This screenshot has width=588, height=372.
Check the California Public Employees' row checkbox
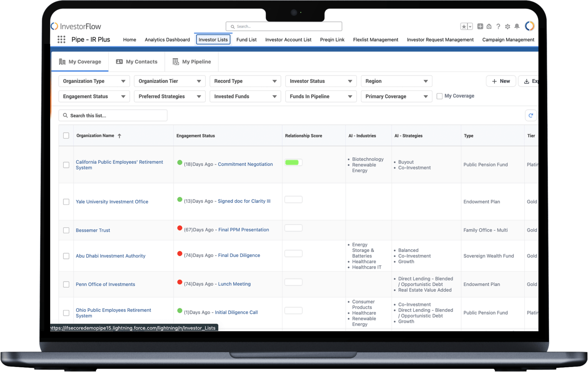[x=66, y=165]
